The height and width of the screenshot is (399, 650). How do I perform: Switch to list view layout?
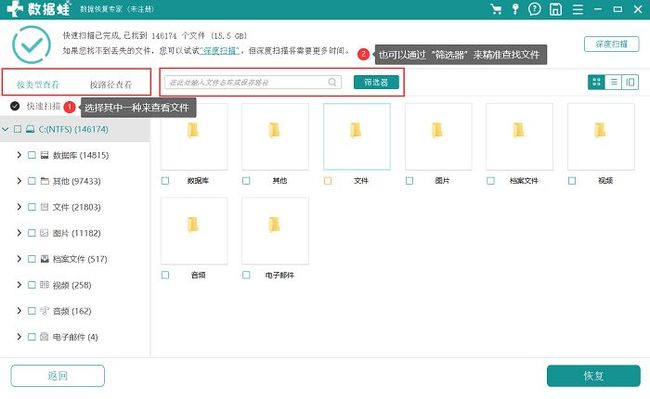click(614, 82)
